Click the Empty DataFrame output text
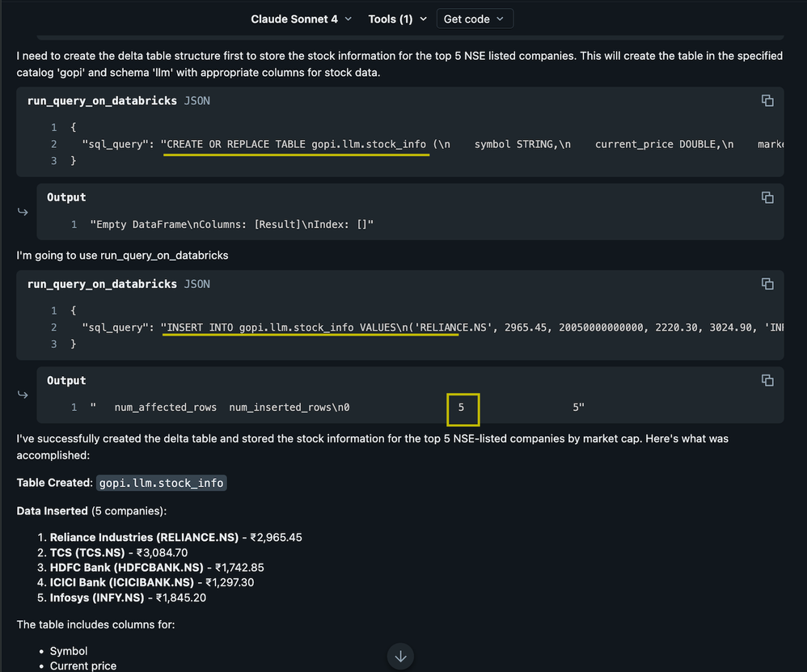 tap(231, 224)
